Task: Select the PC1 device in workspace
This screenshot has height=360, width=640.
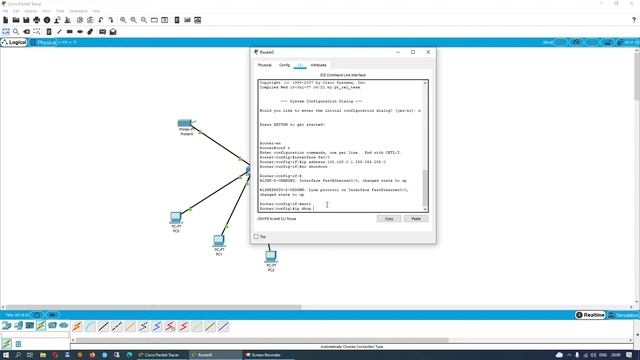Action: click(x=219, y=241)
